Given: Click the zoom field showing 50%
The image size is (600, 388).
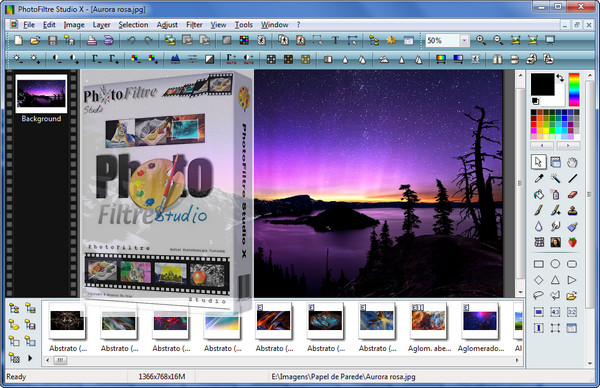Looking at the screenshot, I should (442, 41).
